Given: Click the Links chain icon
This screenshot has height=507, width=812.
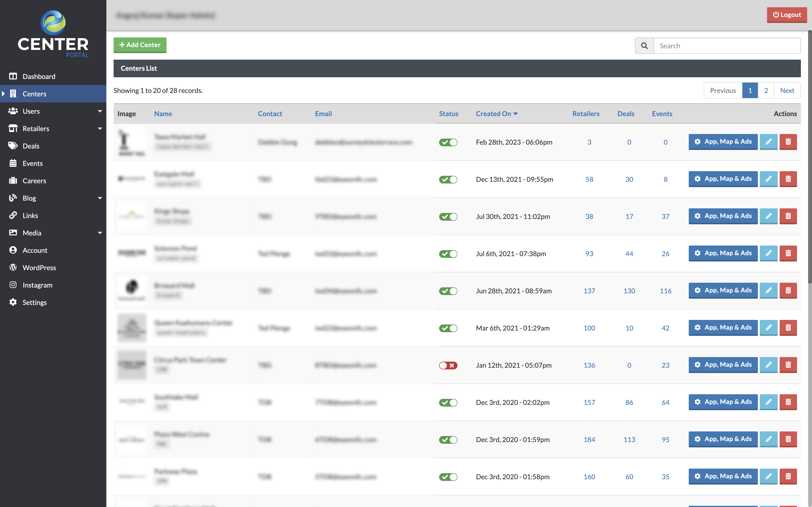Looking at the screenshot, I should coord(13,215).
